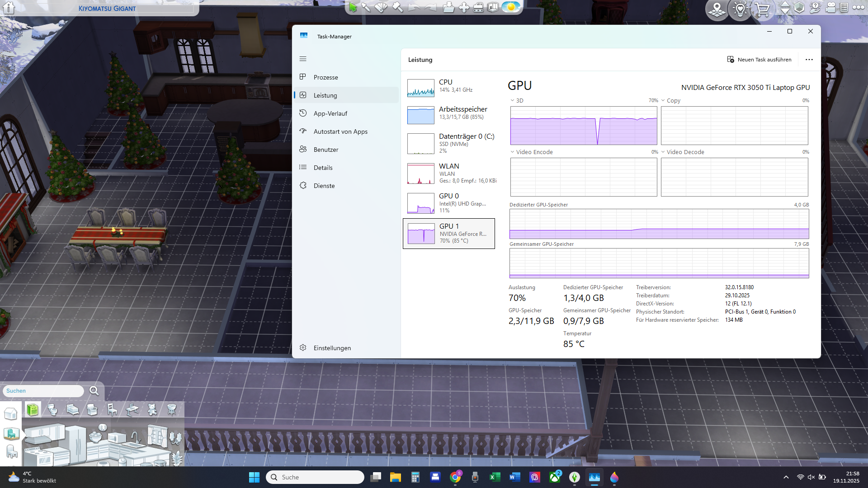Screen dimensions: 868x488
Task: Open the bedroom category bed icon
Action: point(72,409)
